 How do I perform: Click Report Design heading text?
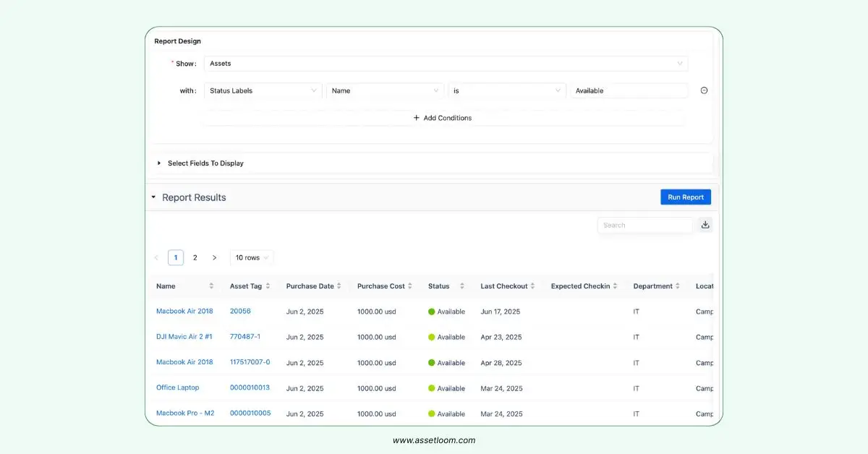pyautogui.click(x=178, y=41)
